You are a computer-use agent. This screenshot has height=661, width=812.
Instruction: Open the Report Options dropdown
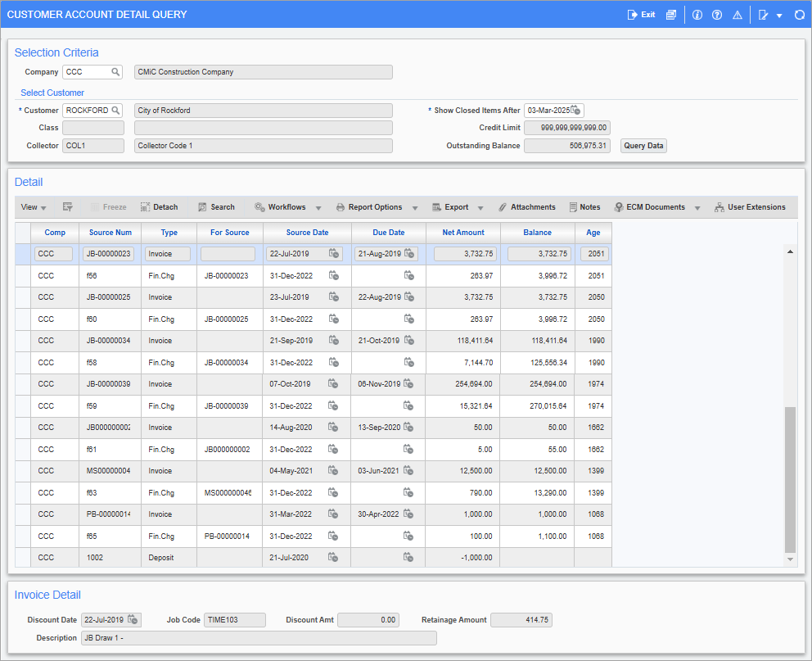(x=377, y=206)
